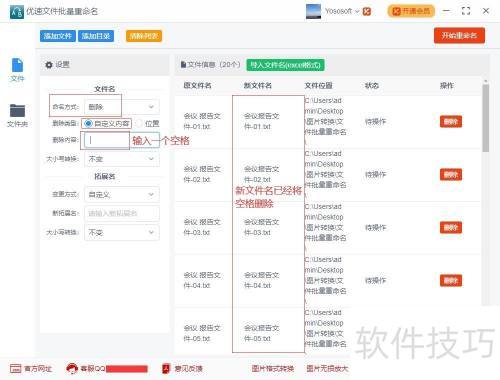
Task: Click new name 会议报告文件-04.txt
Action: (262, 280)
